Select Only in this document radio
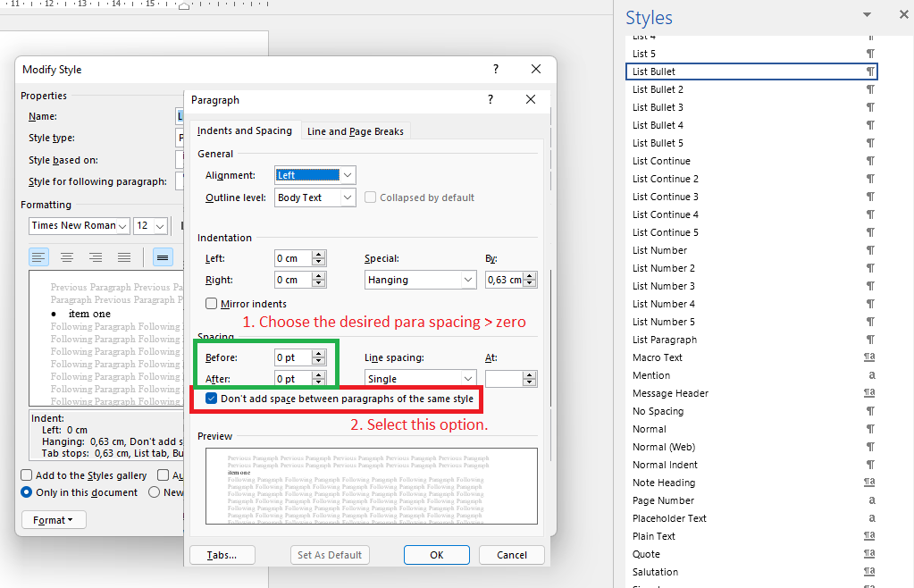 tap(26, 492)
